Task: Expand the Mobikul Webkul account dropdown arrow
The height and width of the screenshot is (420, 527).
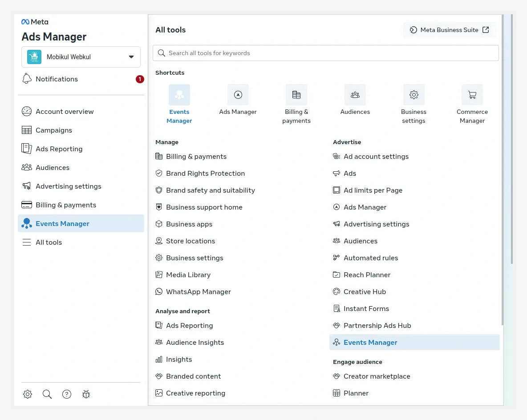Action: coord(131,57)
